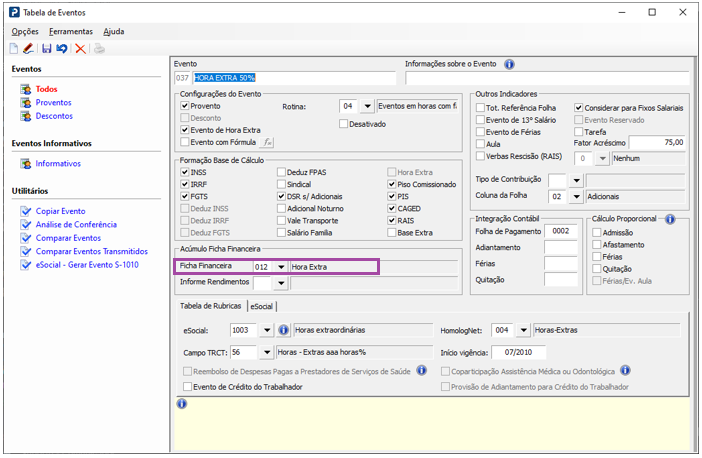The height and width of the screenshot is (458, 702).
Task: Open the Ferramentas menu
Action: coord(71,32)
